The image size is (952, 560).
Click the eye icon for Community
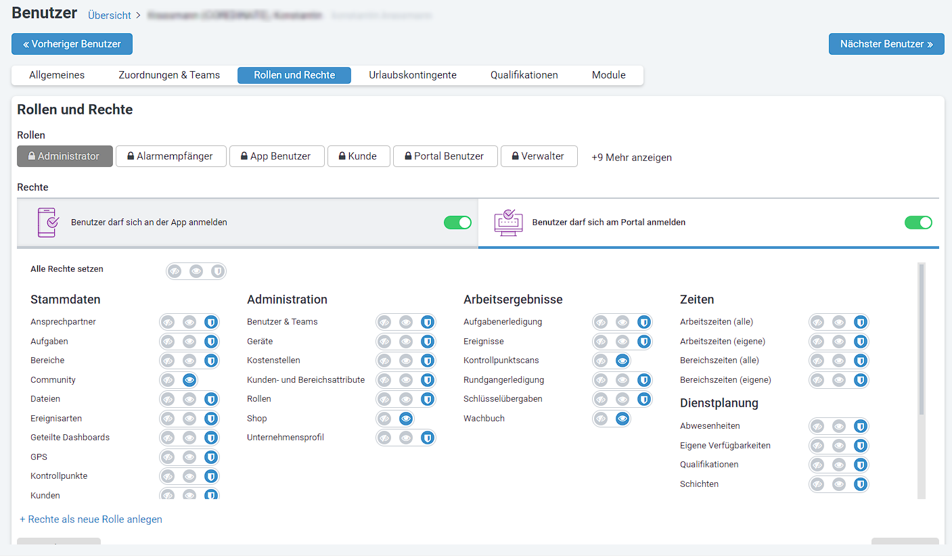click(189, 380)
